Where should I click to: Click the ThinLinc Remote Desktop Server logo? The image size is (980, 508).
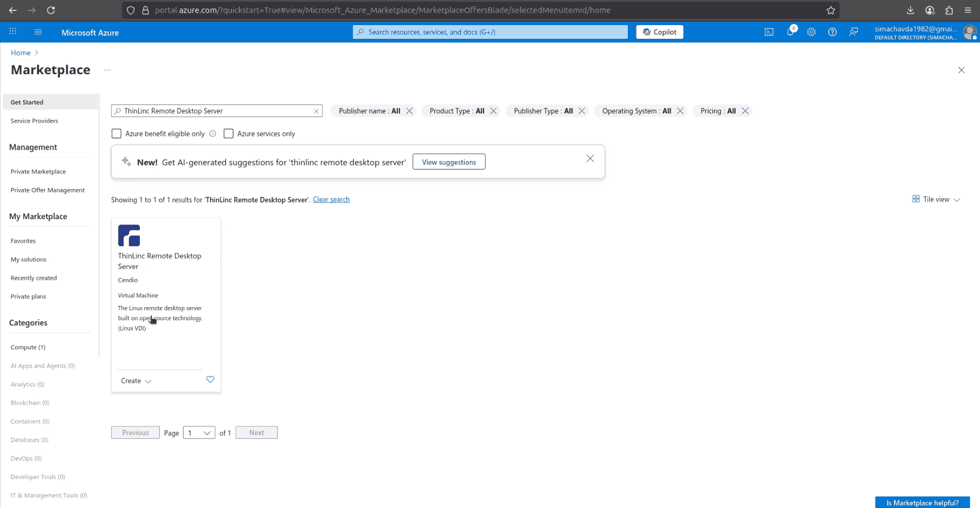[x=129, y=235]
